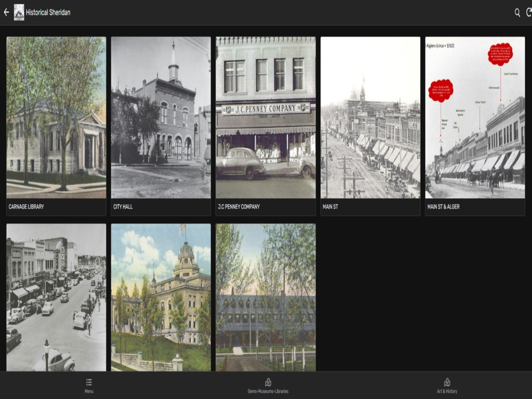The image size is (532, 399).
Task: Select the MAIN ST & ALGER caption
Action: pyautogui.click(x=444, y=206)
